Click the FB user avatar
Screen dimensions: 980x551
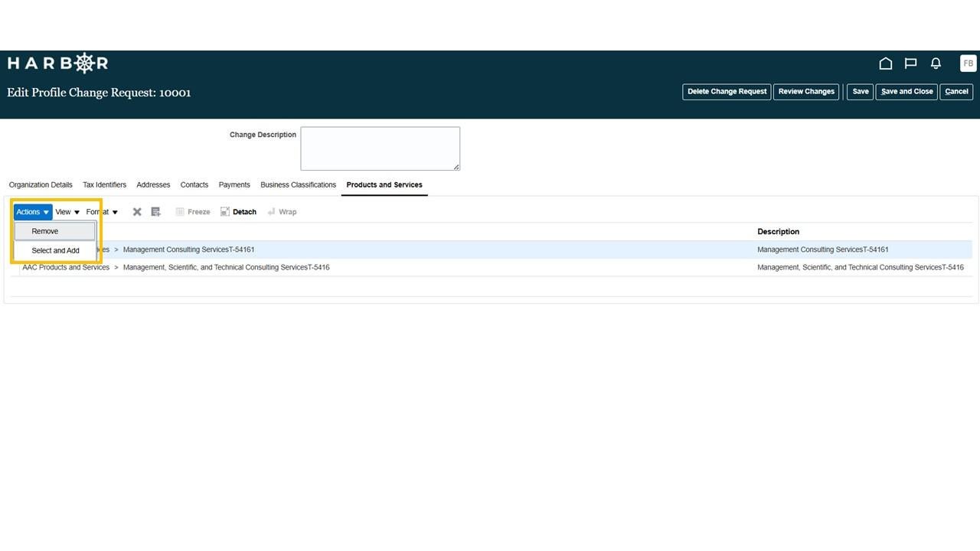[x=968, y=64]
